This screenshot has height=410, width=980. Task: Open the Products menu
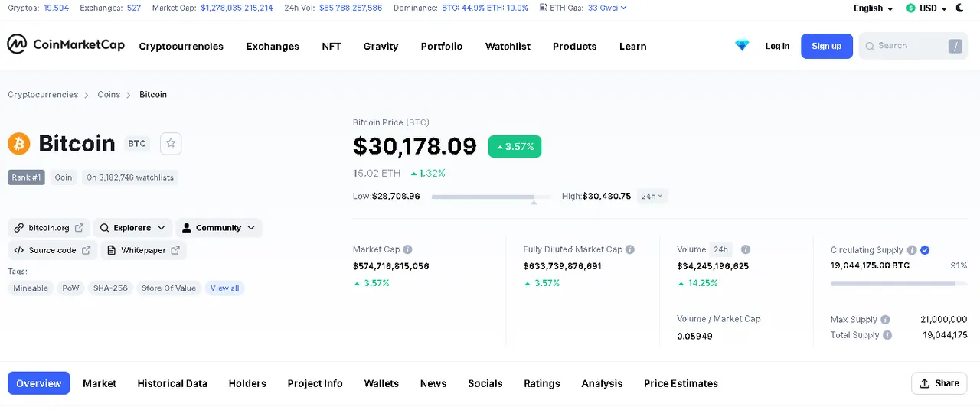point(574,46)
